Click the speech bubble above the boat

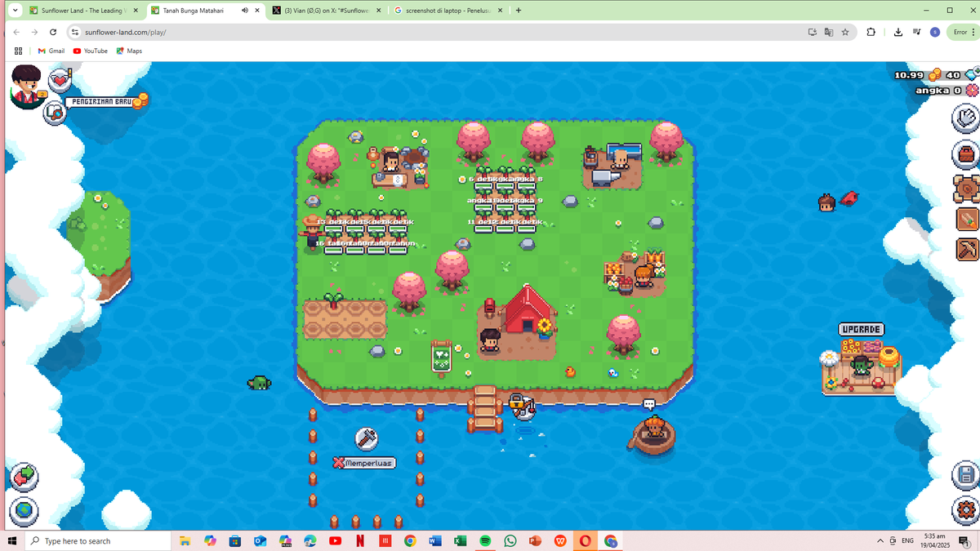(649, 404)
